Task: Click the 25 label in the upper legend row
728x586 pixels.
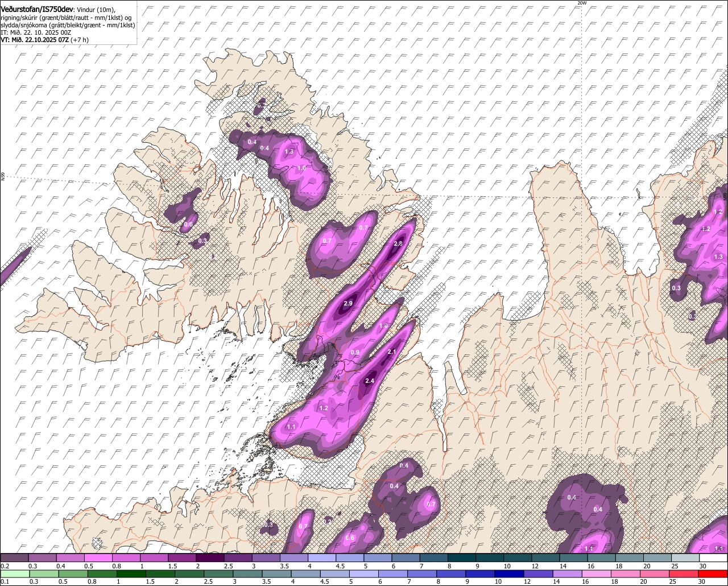Action: click(675, 566)
